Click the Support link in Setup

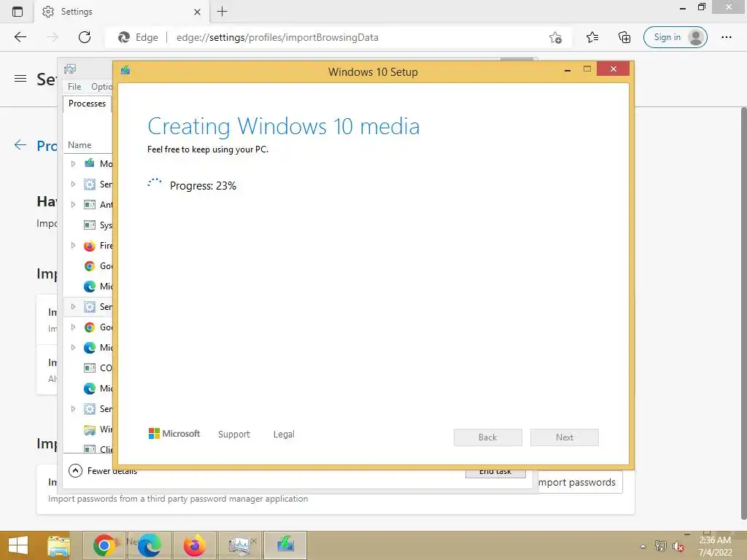[234, 435]
